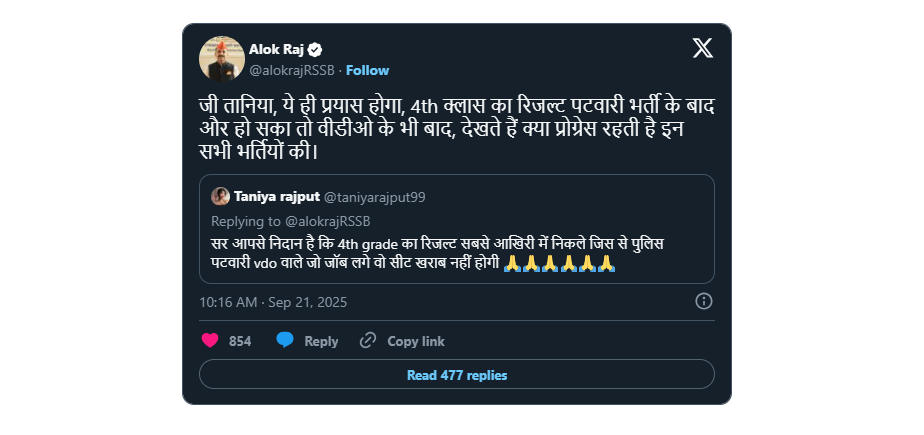Open the 10:16 AM Sep 21, 2025 timestamp

click(273, 301)
